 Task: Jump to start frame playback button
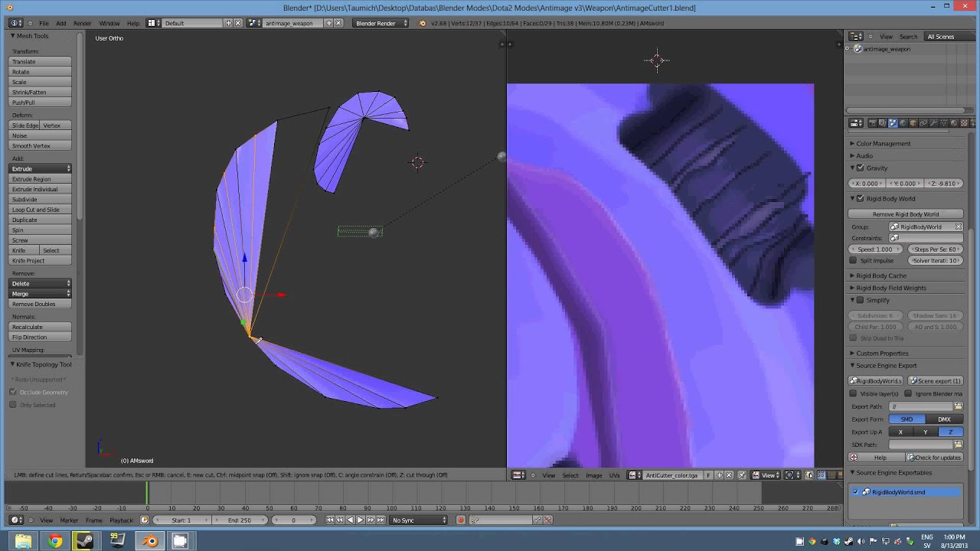point(329,520)
